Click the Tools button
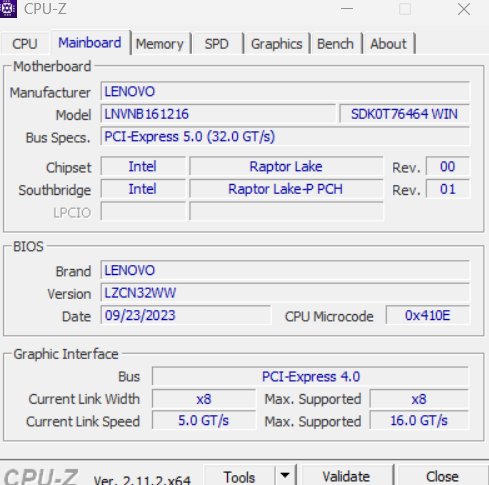The width and height of the screenshot is (489, 485). [x=240, y=476]
